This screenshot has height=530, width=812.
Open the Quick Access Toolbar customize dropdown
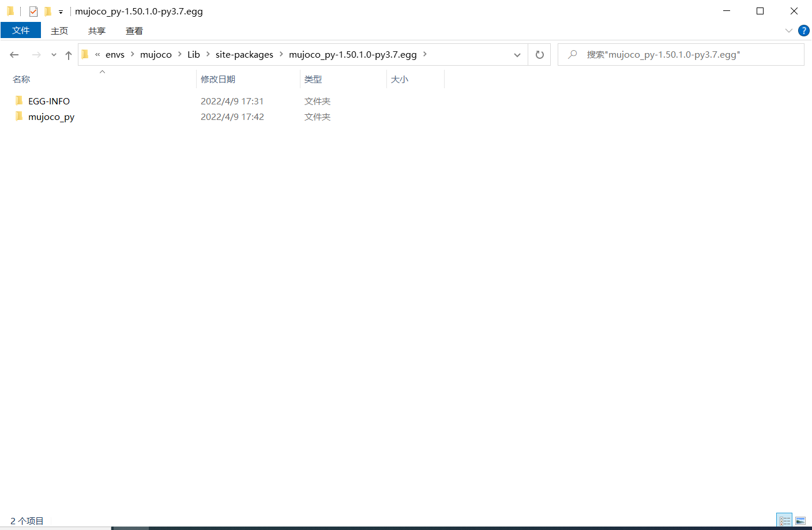coord(61,11)
